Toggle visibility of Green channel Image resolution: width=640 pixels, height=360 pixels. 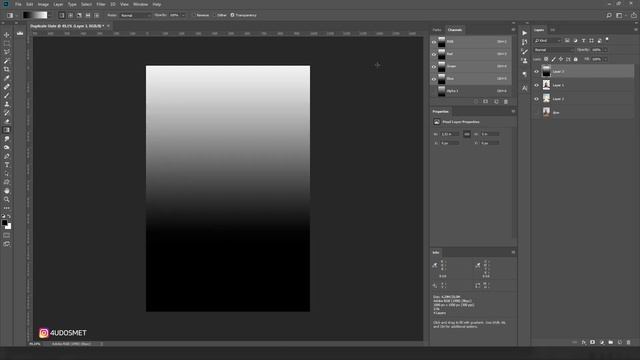pos(434,66)
